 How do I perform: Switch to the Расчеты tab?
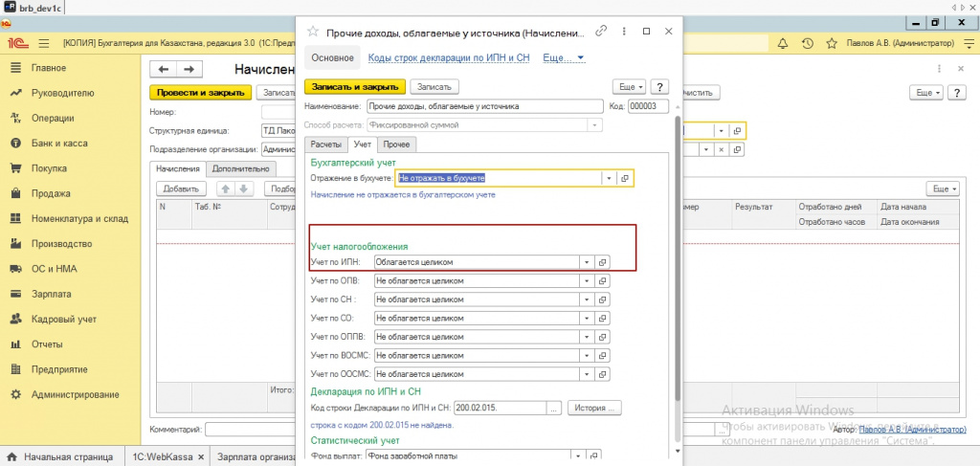[x=326, y=144]
